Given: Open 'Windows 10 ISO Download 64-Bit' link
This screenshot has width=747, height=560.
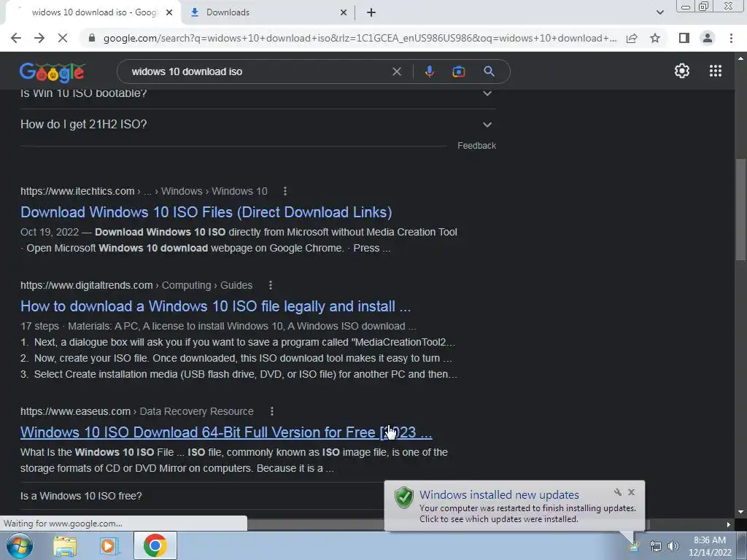Looking at the screenshot, I should pyautogui.click(x=226, y=432).
